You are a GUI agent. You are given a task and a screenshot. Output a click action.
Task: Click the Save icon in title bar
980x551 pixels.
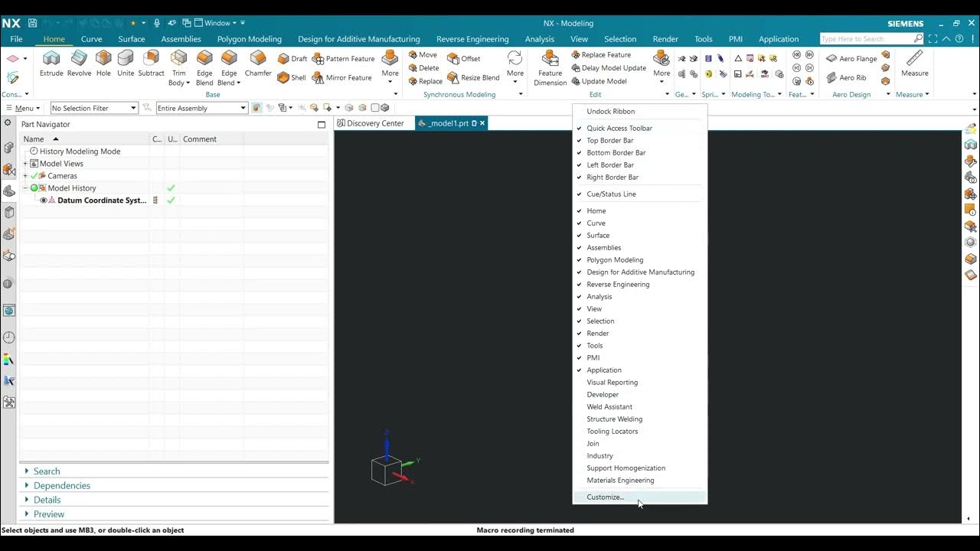coord(33,23)
